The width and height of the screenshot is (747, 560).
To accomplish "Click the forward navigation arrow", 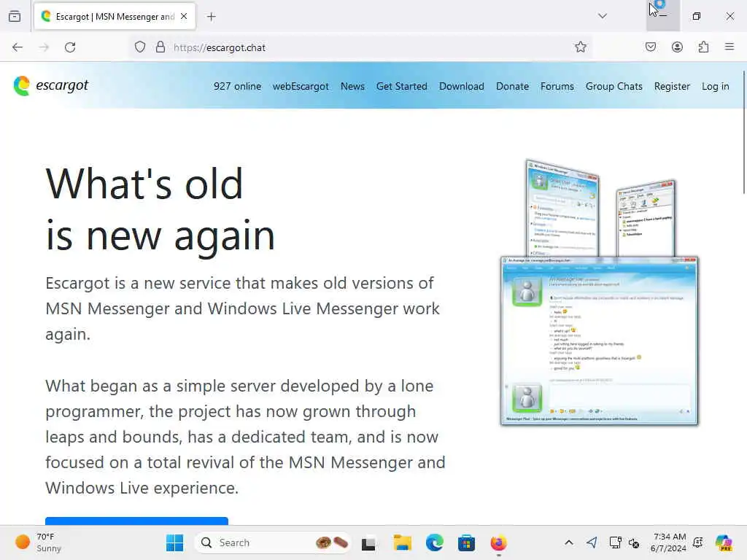I will [x=44, y=47].
